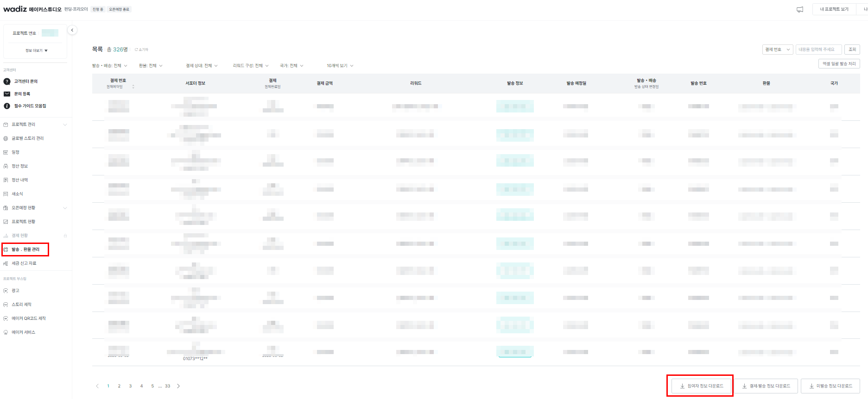Go to next page with right arrow
The width and height of the screenshot is (868, 399).
(x=178, y=386)
